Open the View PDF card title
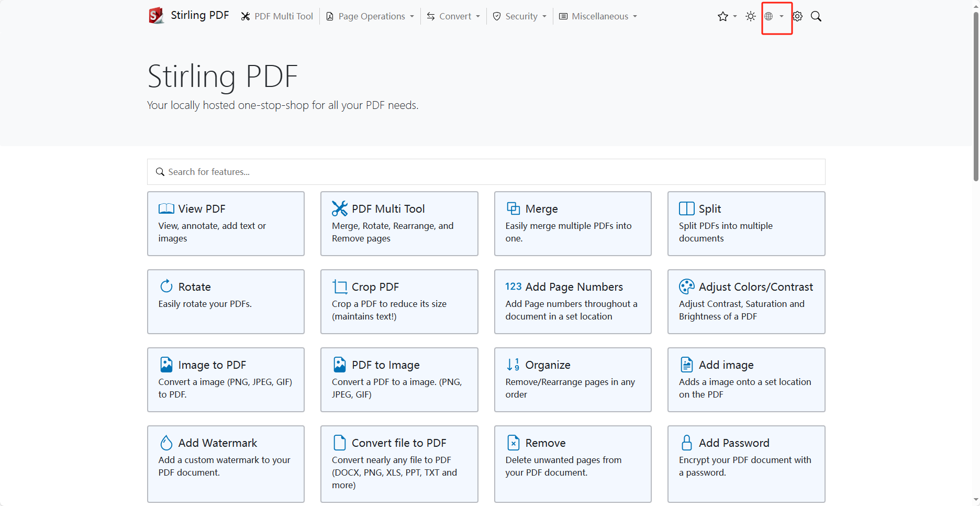Viewport: 980px width, 506px height. tap(202, 208)
